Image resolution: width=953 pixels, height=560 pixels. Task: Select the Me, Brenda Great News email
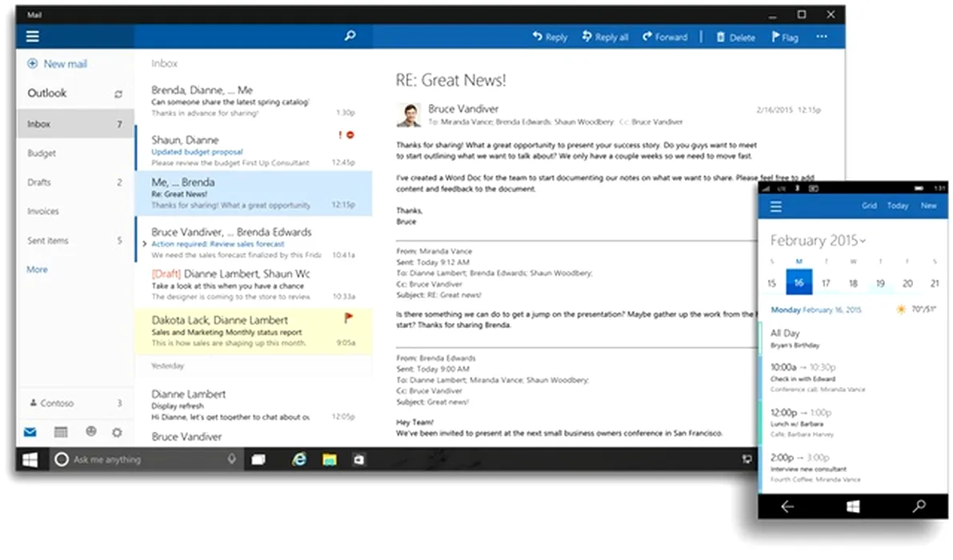click(253, 193)
